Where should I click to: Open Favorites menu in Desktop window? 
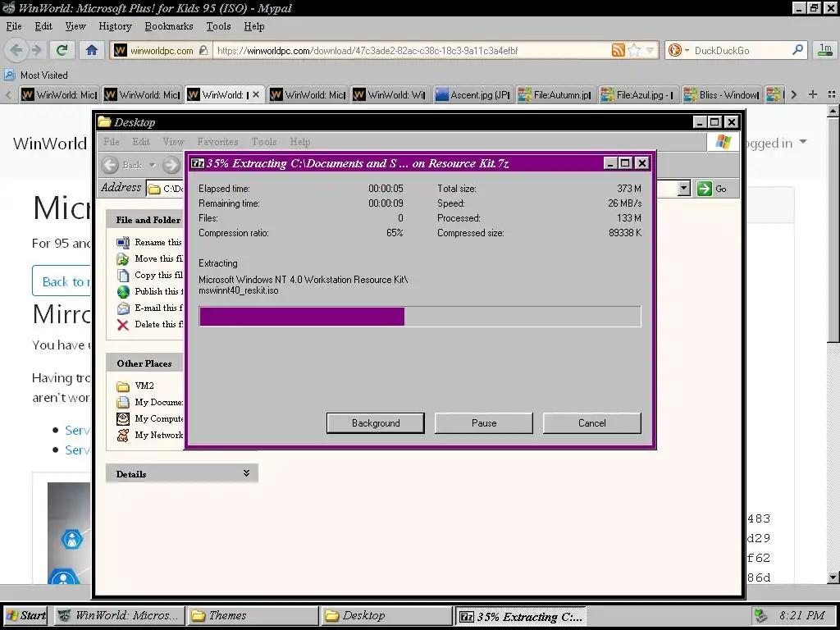[217, 142]
